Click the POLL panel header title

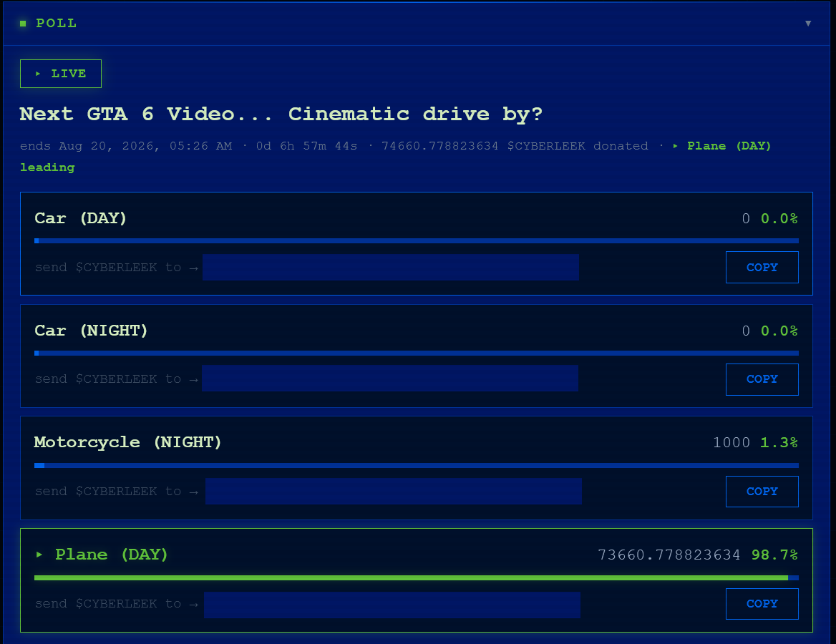coord(56,24)
